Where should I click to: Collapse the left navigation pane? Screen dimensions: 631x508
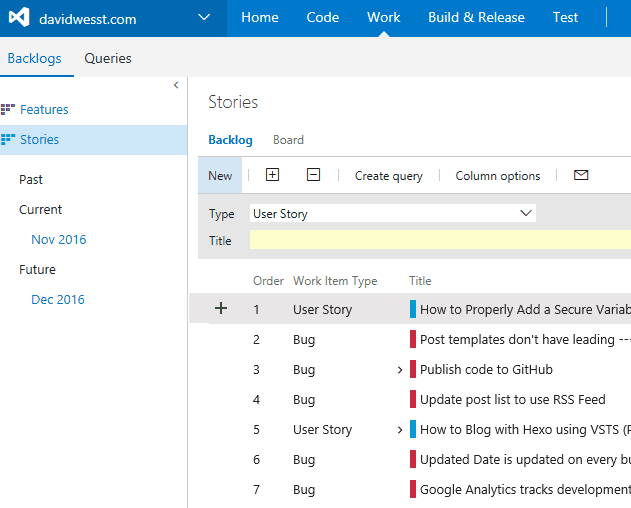coord(176,85)
